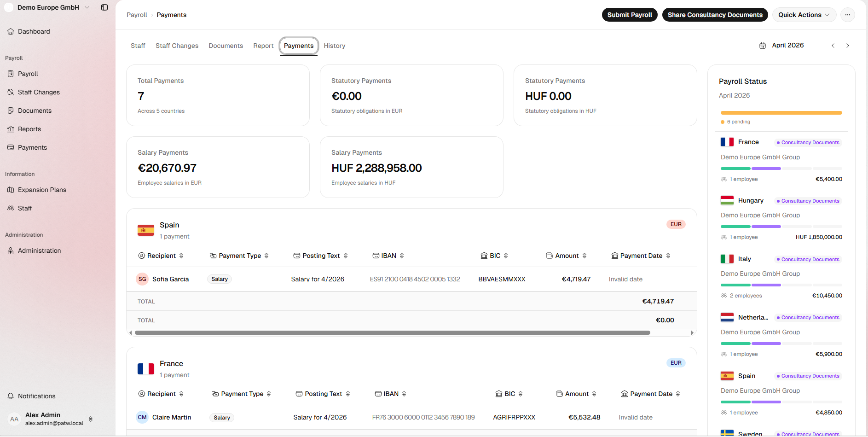Click the Hungary flag in Payroll Status

point(727,200)
